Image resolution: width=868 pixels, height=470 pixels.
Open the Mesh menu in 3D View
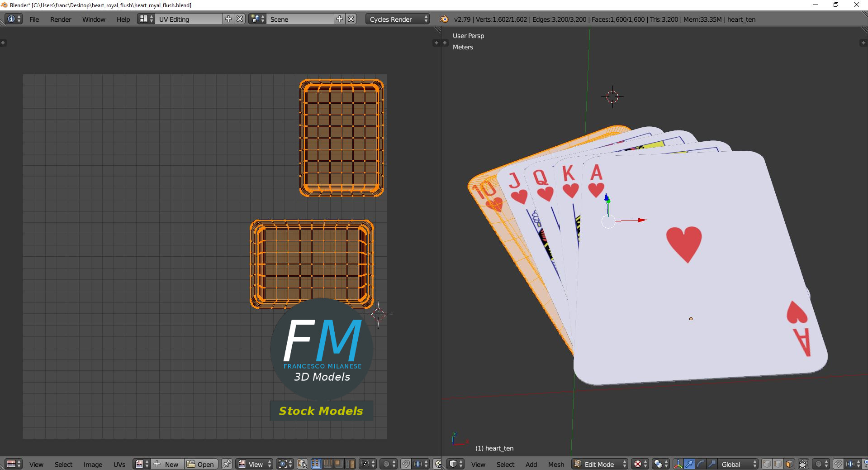click(x=556, y=464)
